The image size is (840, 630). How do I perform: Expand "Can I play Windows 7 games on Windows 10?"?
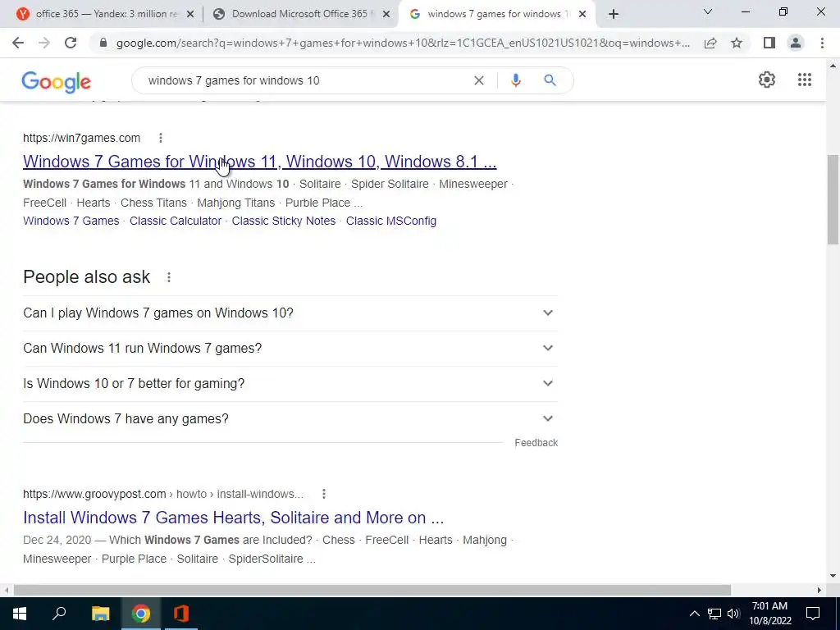coord(290,313)
